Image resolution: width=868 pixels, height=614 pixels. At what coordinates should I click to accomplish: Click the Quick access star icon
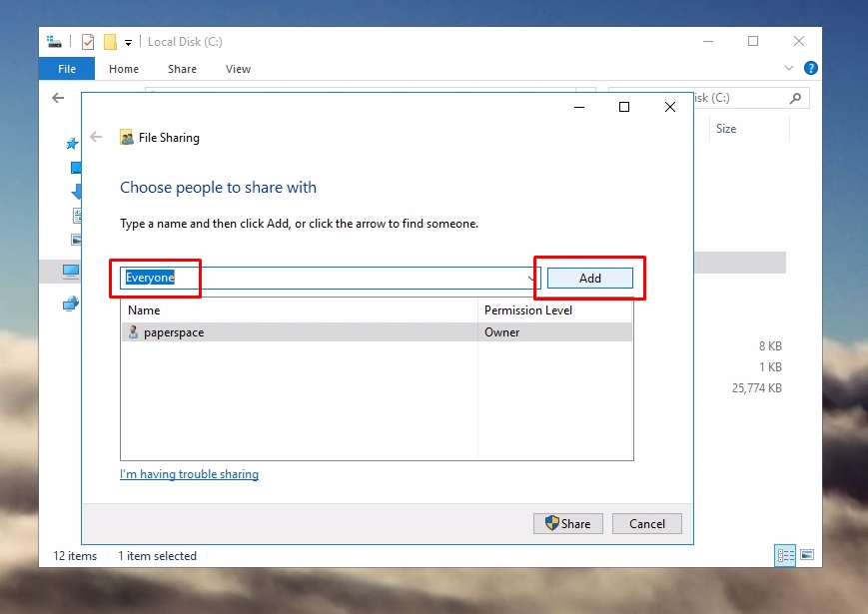tap(72, 144)
